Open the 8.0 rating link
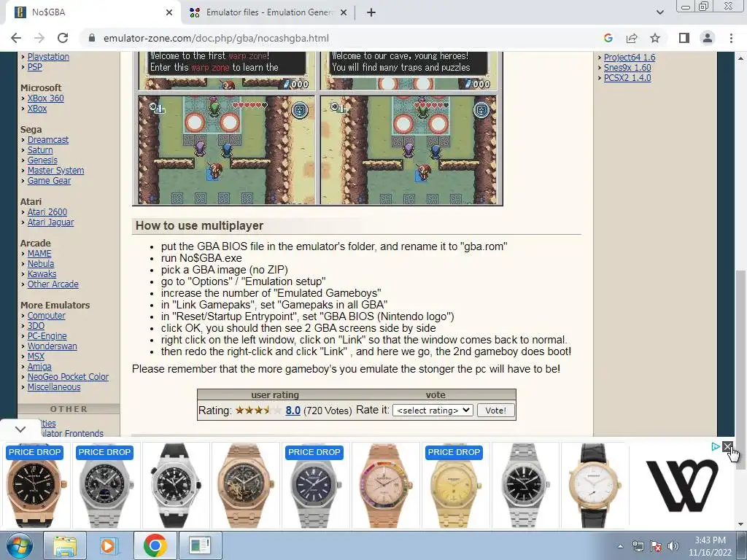747x560 pixels. click(293, 411)
